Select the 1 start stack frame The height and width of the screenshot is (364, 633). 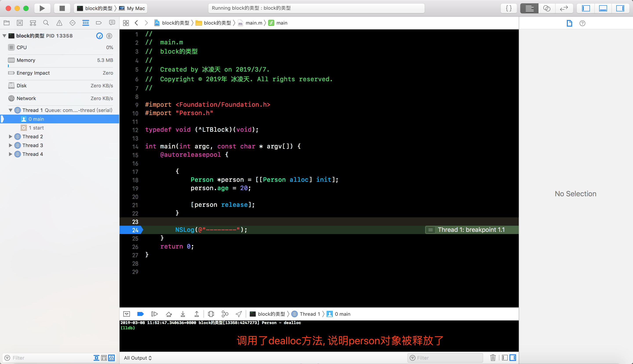point(36,128)
